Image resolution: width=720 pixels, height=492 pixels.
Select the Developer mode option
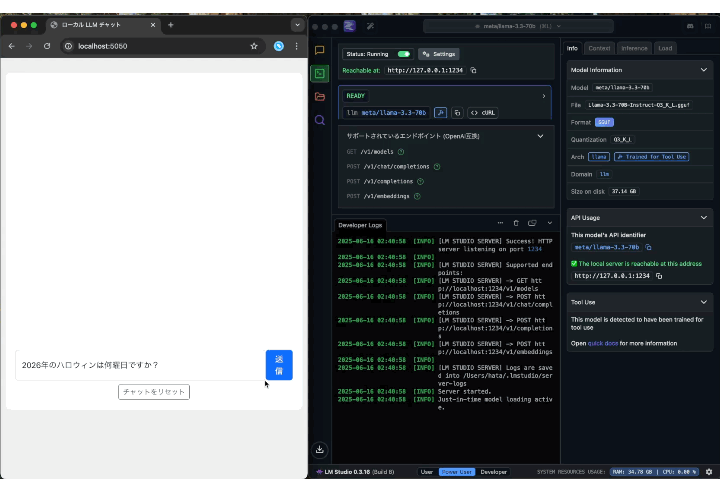494,472
